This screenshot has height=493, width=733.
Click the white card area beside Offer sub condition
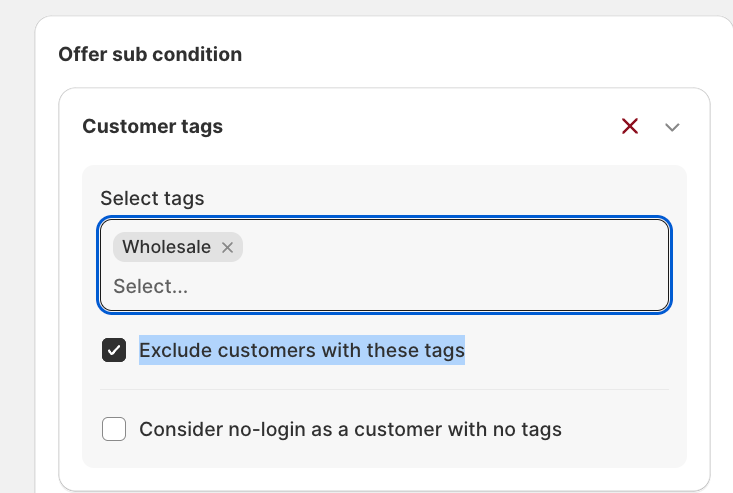tap(467, 54)
